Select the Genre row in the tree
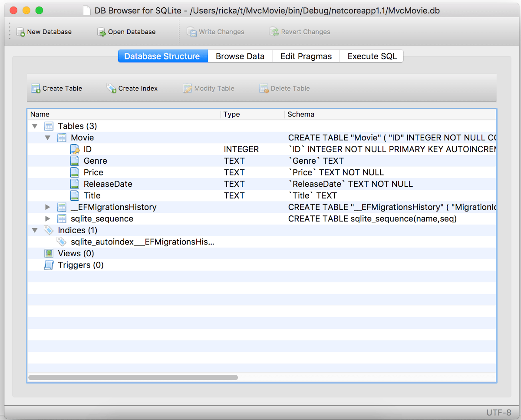This screenshot has height=420, width=521. (95, 161)
